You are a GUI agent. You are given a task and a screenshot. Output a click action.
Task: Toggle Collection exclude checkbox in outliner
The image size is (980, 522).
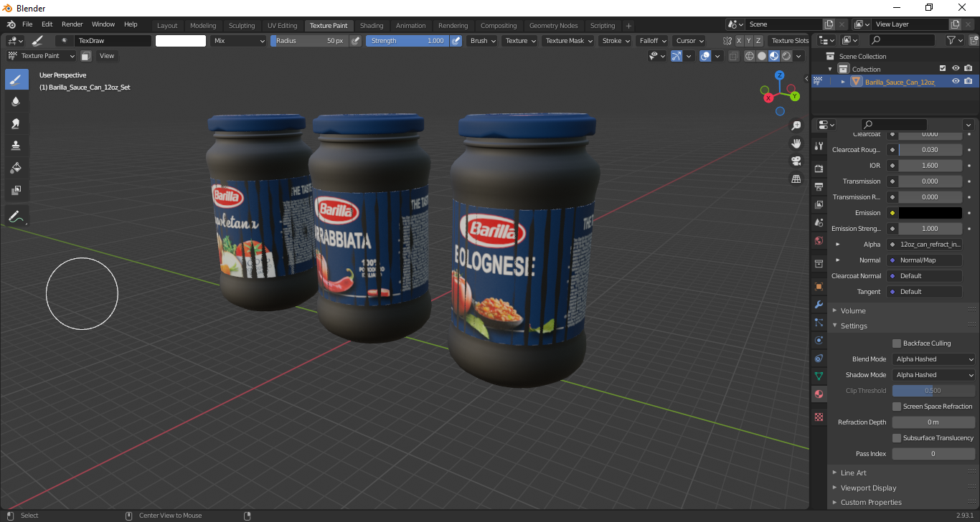pyautogui.click(x=943, y=69)
